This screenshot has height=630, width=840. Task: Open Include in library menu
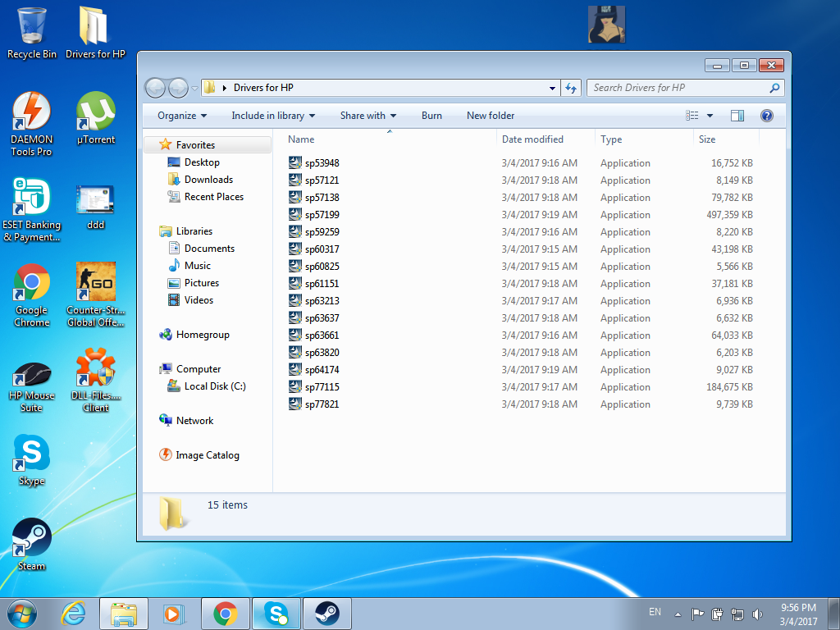point(273,116)
